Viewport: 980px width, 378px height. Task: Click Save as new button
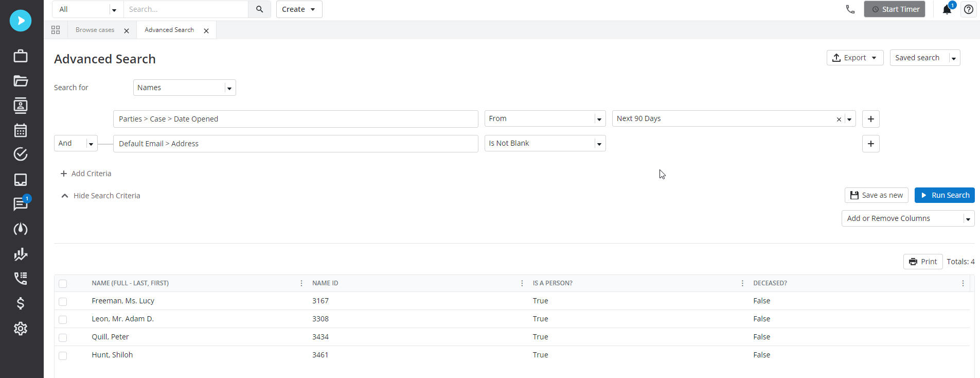tap(877, 195)
